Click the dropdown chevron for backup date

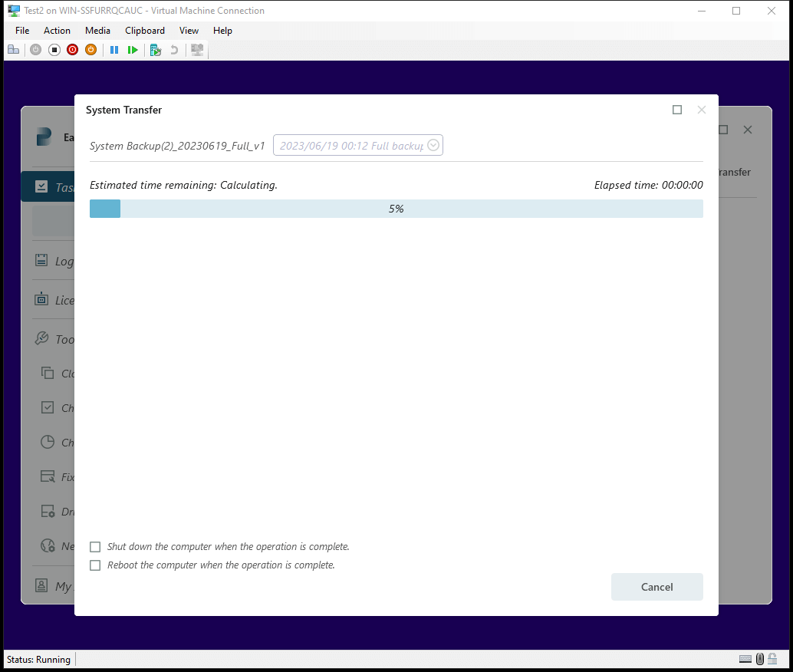coord(433,145)
